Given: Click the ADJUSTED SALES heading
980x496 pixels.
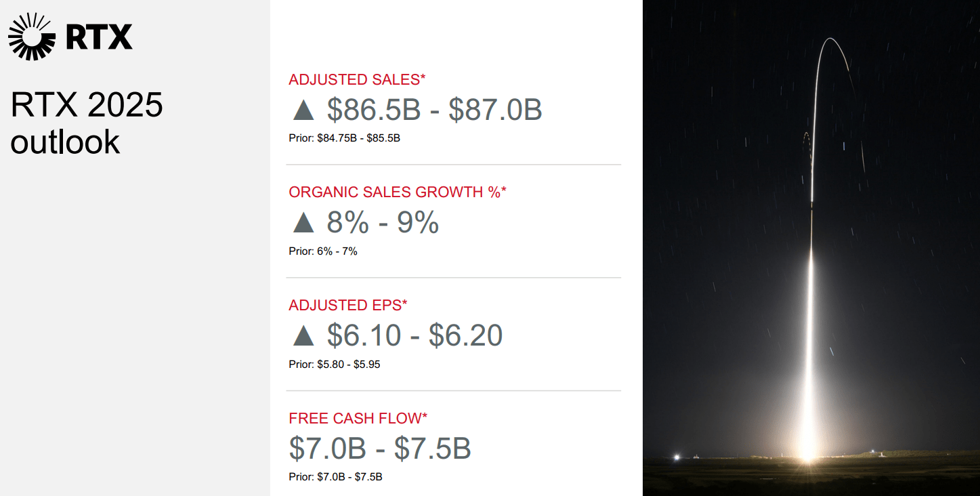Looking at the screenshot, I should coord(357,80).
